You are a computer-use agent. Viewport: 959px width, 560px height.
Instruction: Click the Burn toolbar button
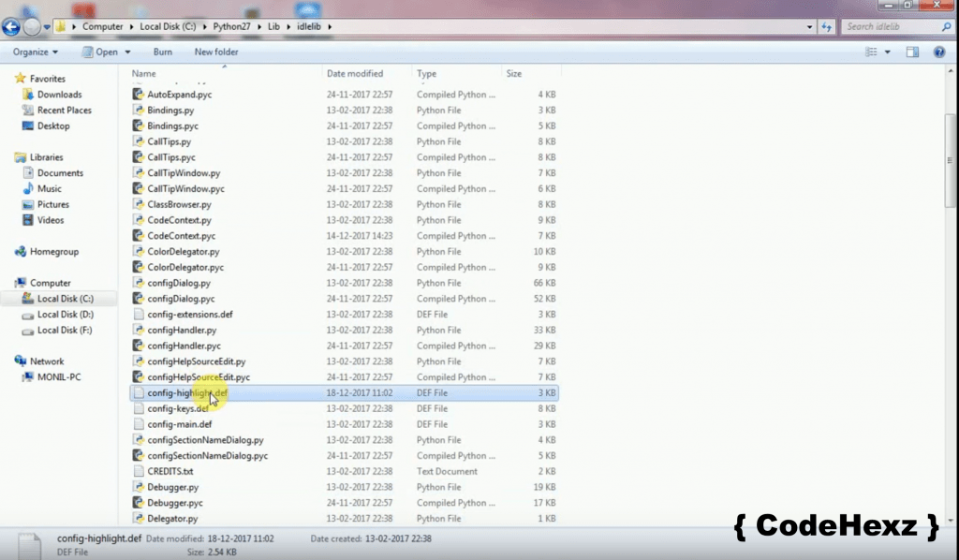coord(162,52)
